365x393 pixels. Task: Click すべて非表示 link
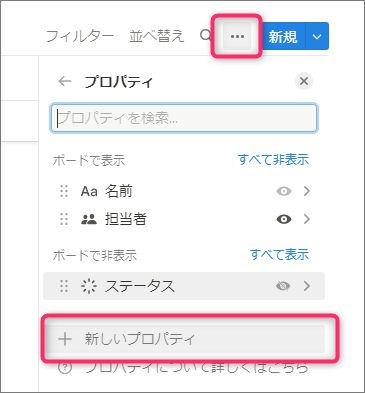(x=273, y=160)
